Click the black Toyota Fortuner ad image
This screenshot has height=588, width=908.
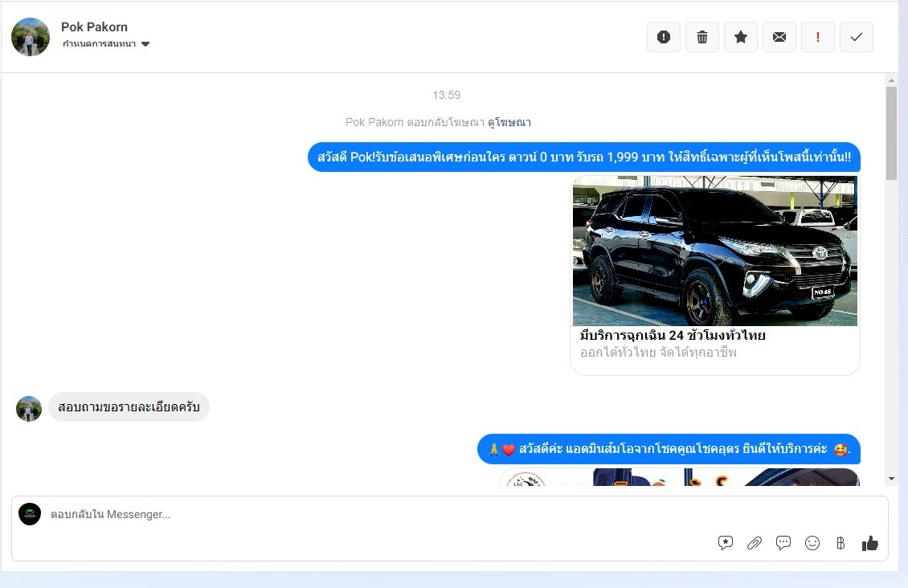coord(714,251)
